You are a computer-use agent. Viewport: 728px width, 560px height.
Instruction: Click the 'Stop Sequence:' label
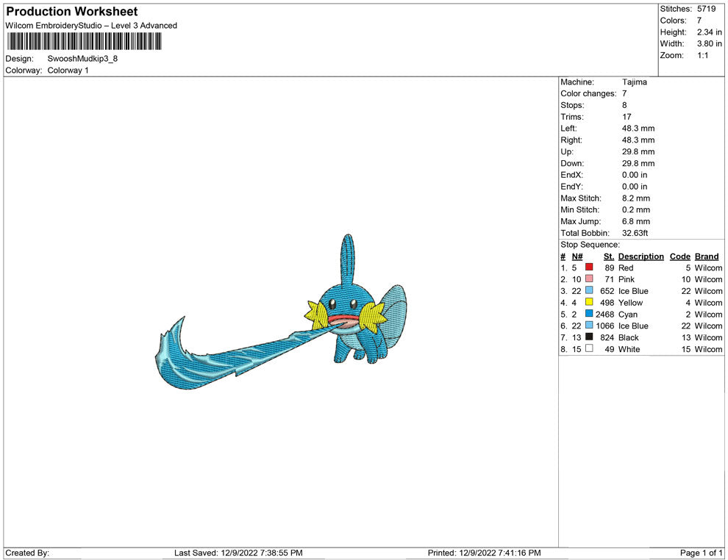click(x=590, y=245)
